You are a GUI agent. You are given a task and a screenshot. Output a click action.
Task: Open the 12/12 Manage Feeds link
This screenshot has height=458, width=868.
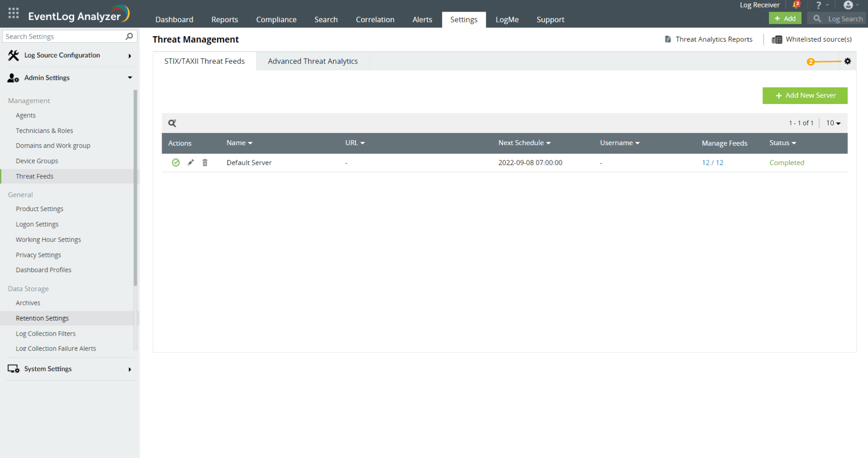(713, 162)
